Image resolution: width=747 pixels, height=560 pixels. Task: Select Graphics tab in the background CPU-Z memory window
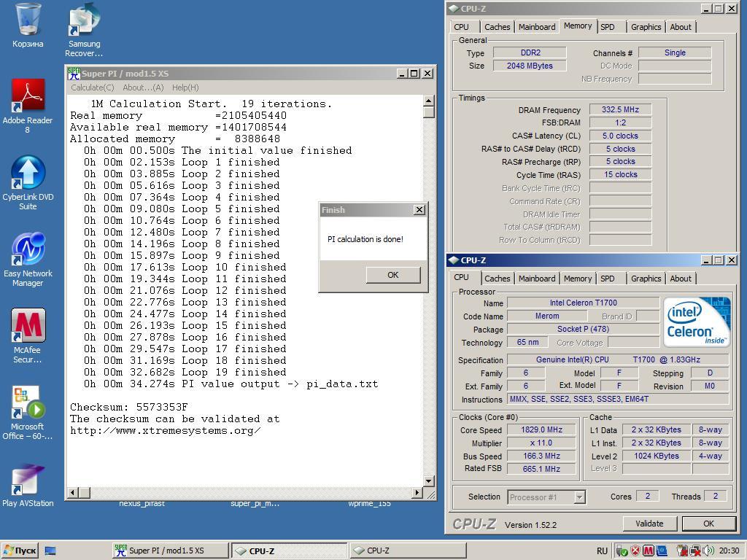[x=646, y=27]
